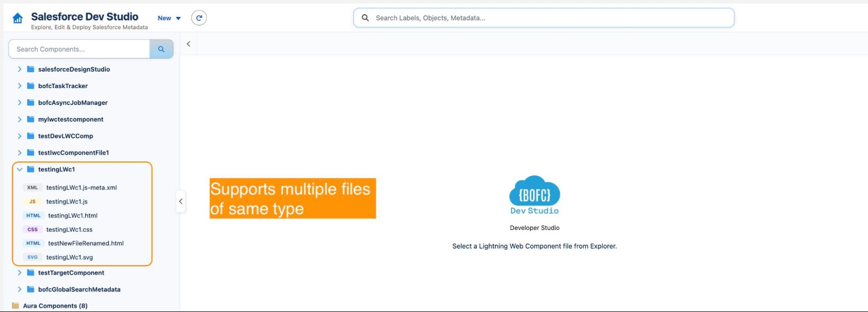The width and height of the screenshot is (868, 312).
Task: Click into the Search Components field
Action: (x=79, y=49)
